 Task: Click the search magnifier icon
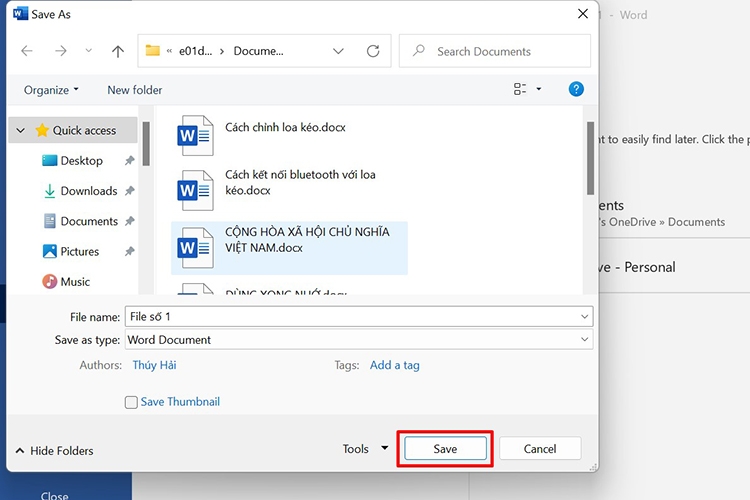point(419,50)
